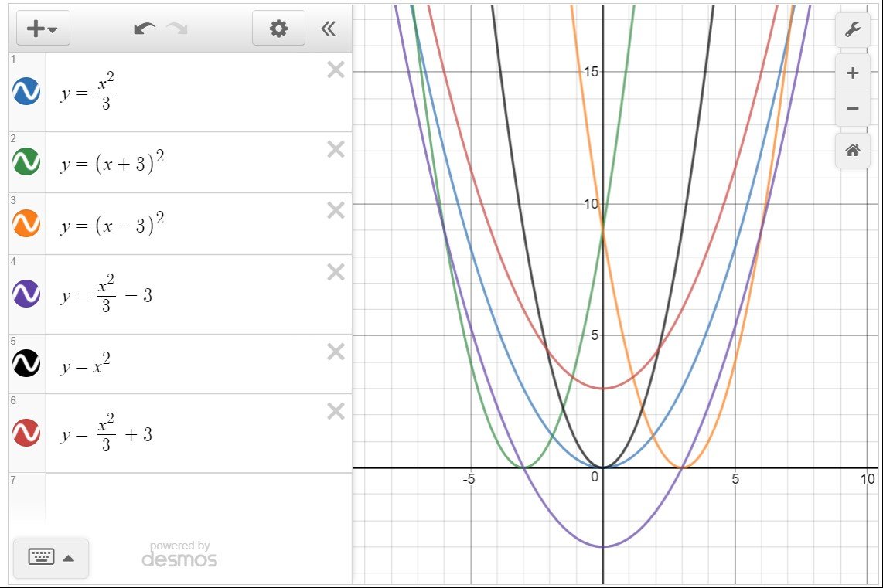Remove the y = (x−3)² expression
Screen dimensions: 883x588
point(336,210)
